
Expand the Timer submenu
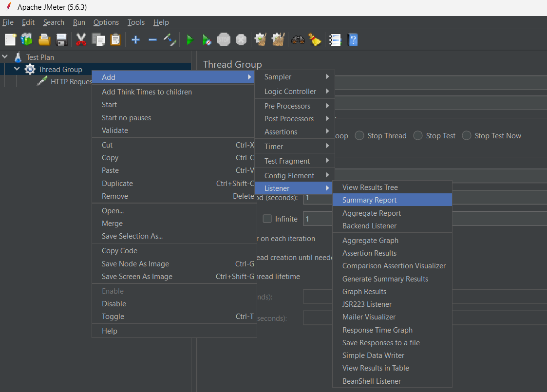coord(295,147)
